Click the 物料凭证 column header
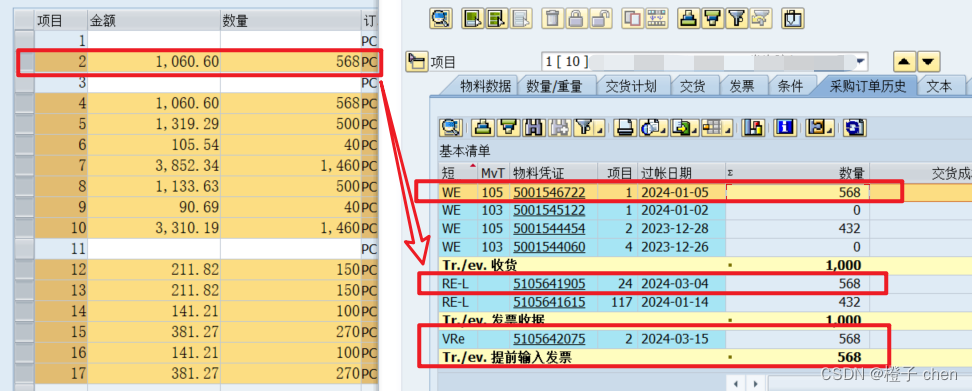 point(554,173)
